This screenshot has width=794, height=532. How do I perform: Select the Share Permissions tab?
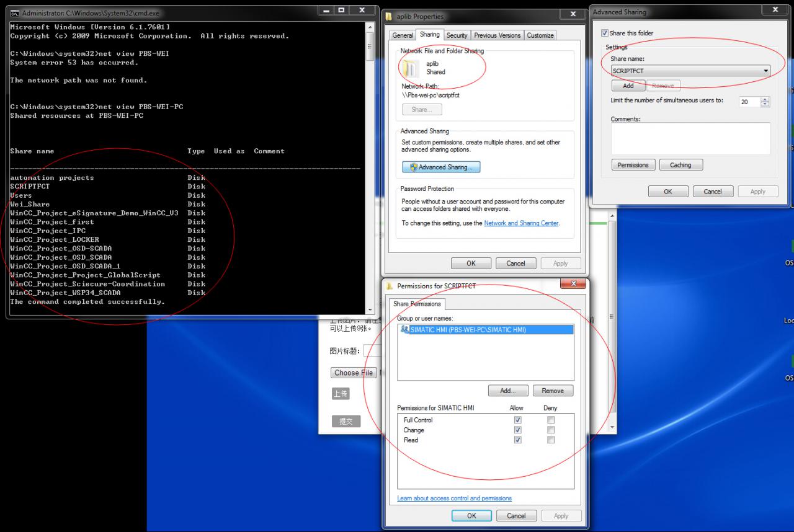[x=417, y=304]
